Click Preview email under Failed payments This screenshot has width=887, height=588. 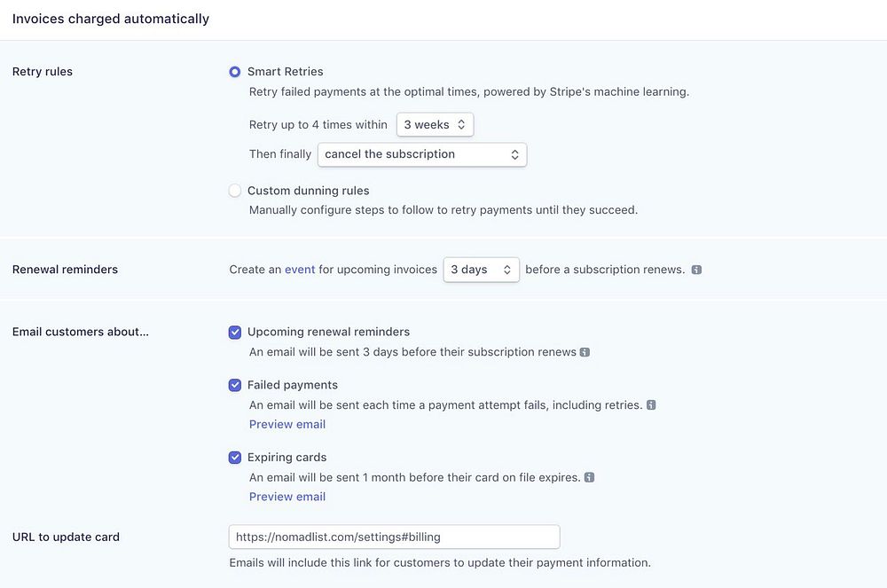point(287,424)
